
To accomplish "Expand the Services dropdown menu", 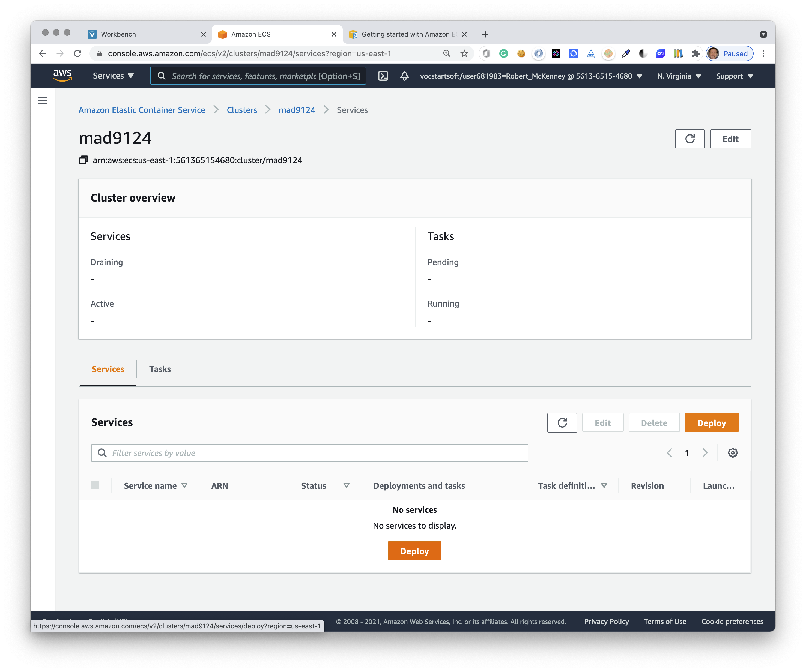I will click(113, 76).
